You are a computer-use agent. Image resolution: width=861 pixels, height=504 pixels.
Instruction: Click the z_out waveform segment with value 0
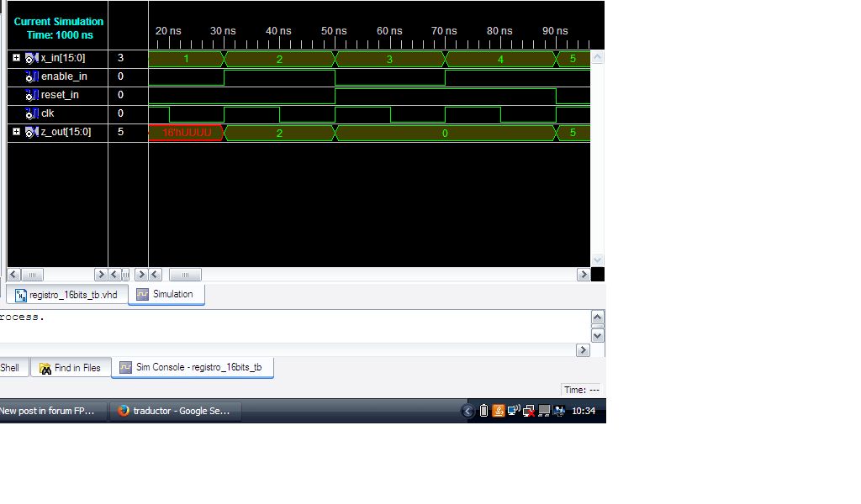(445, 133)
